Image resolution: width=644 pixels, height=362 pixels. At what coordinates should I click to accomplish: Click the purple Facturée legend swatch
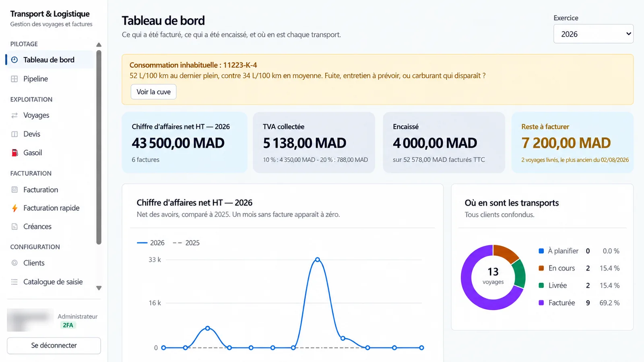point(541,302)
